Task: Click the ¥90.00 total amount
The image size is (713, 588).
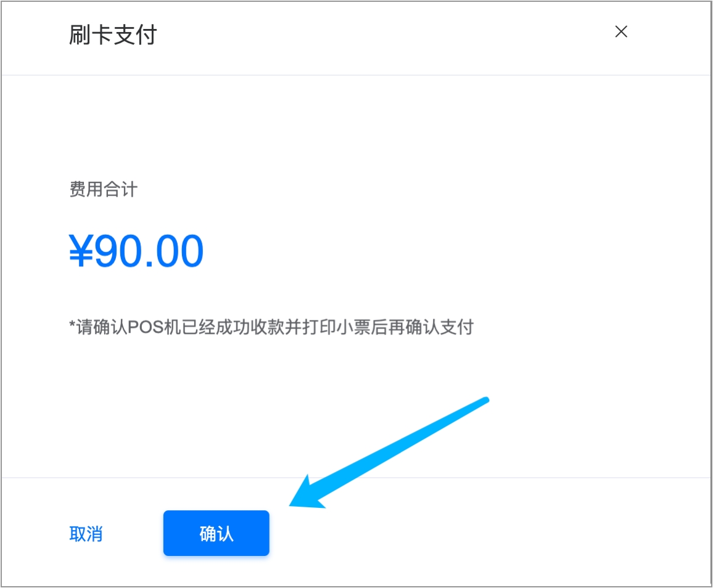Action: coord(136,251)
